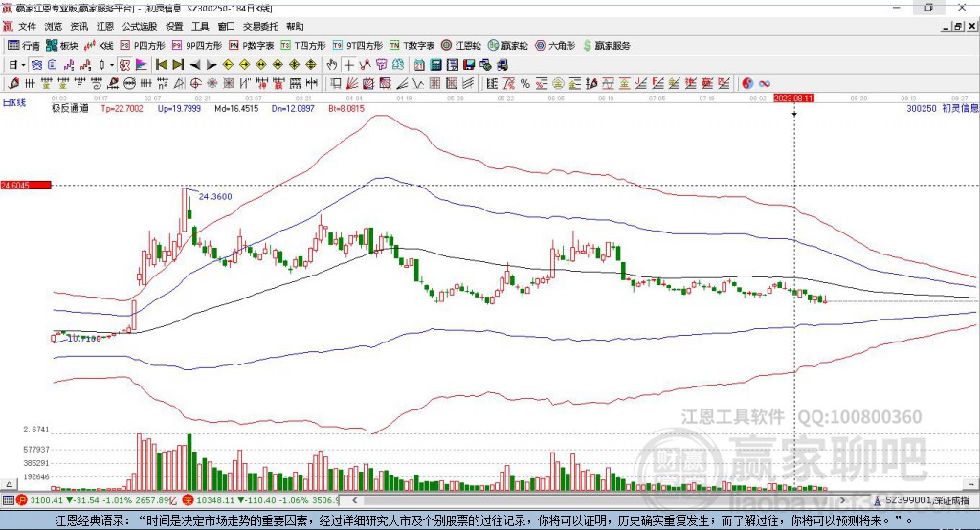980x530 pixels.
Task: Click the 行情 toolbar button
Action: point(23,46)
